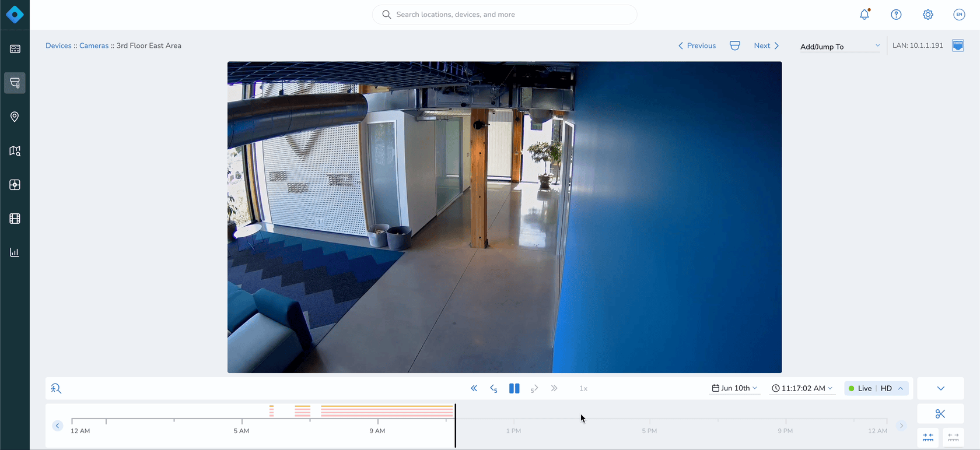Open notifications bell
The image size is (980, 450).
pos(864,15)
